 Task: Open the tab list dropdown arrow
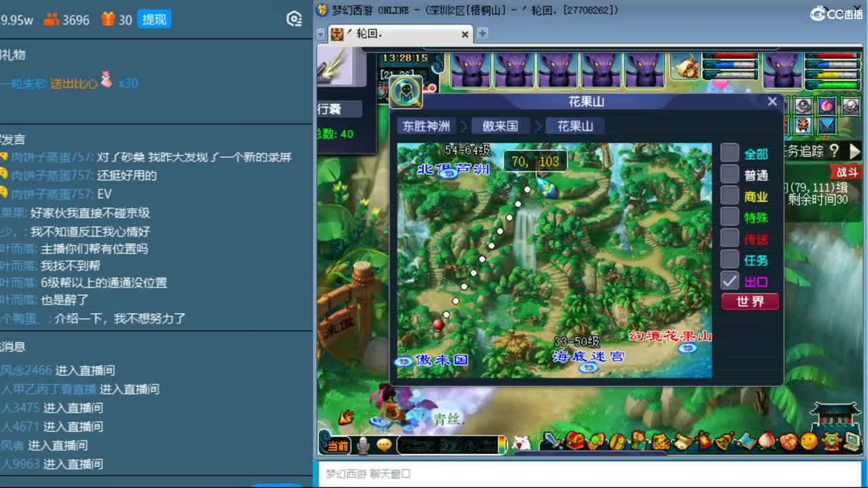(321, 34)
